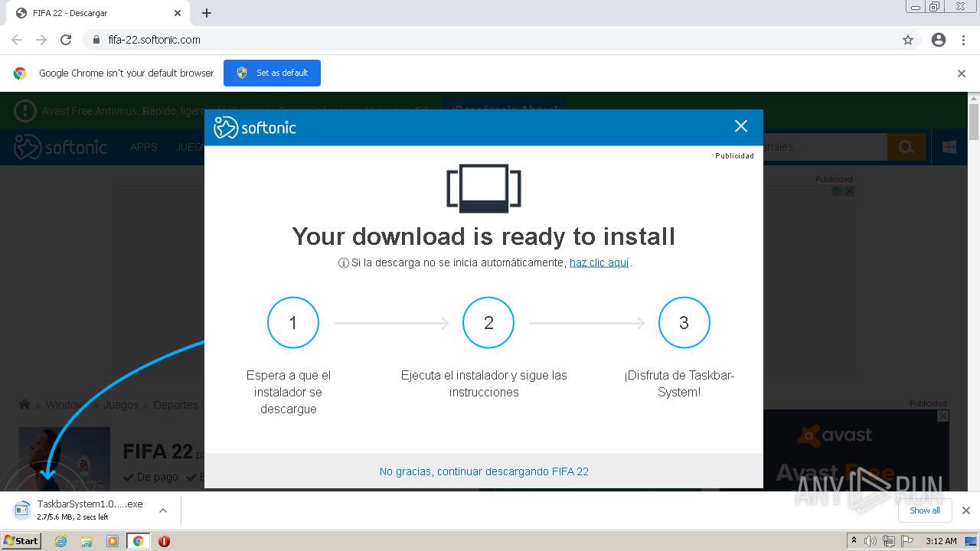The height and width of the screenshot is (551, 980).
Task: Show hidden system tray icons
Action: [x=854, y=540]
